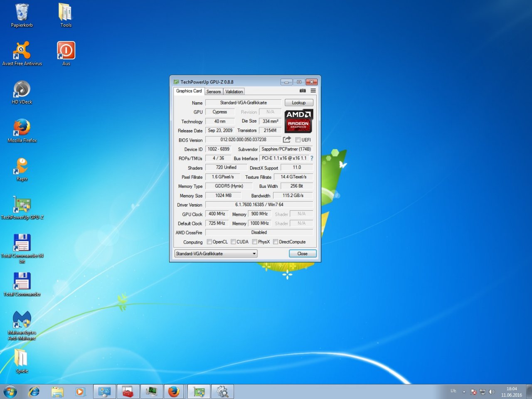532x399 pixels.
Task: Click the GPU Clock value 400 MHz
Action: click(x=217, y=214)
